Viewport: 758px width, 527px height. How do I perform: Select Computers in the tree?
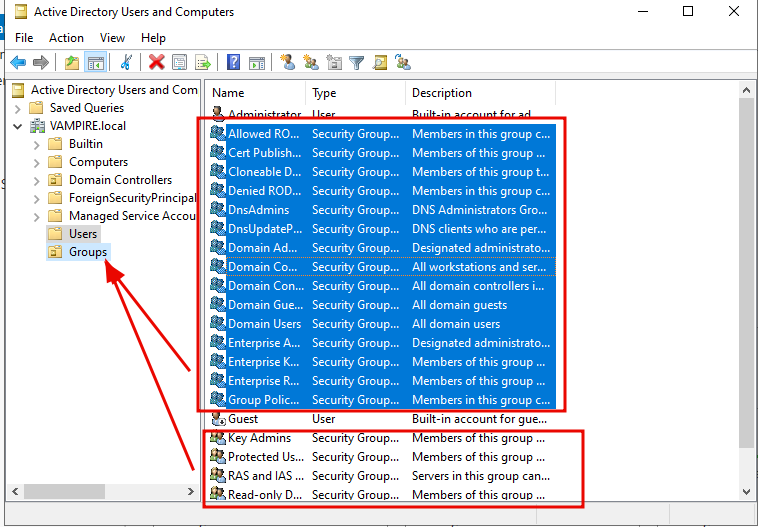(x=98, y=162)
